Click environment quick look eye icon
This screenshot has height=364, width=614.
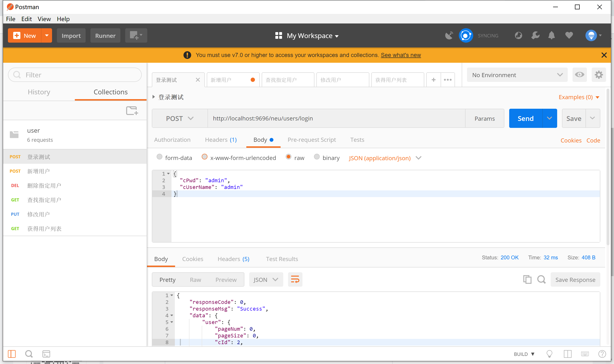coord(579,74)
